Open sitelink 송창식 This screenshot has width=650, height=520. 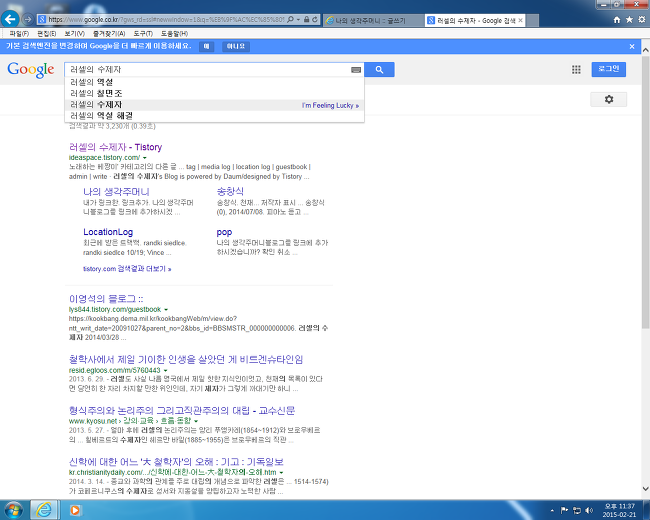pyautogui.click(x=230, y=192)
